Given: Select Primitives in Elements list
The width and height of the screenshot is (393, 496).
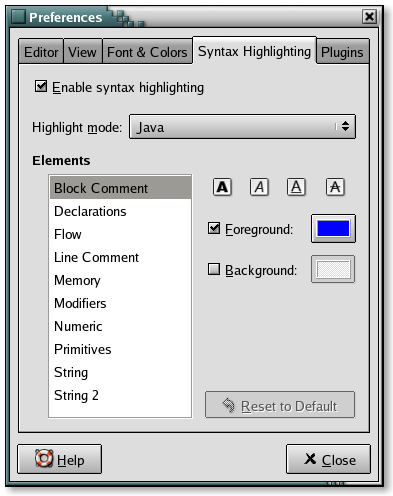Looking at the screenshot, I should pos(120,349).
